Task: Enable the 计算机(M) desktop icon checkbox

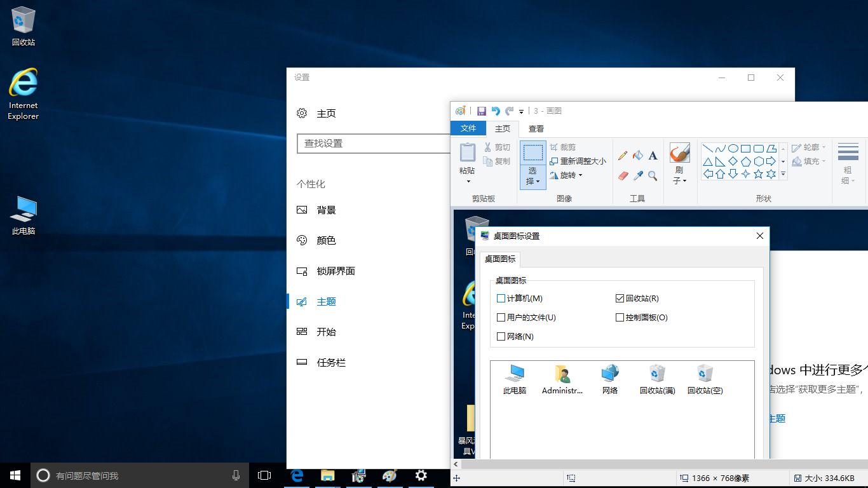Action: [x=501, y=298]
